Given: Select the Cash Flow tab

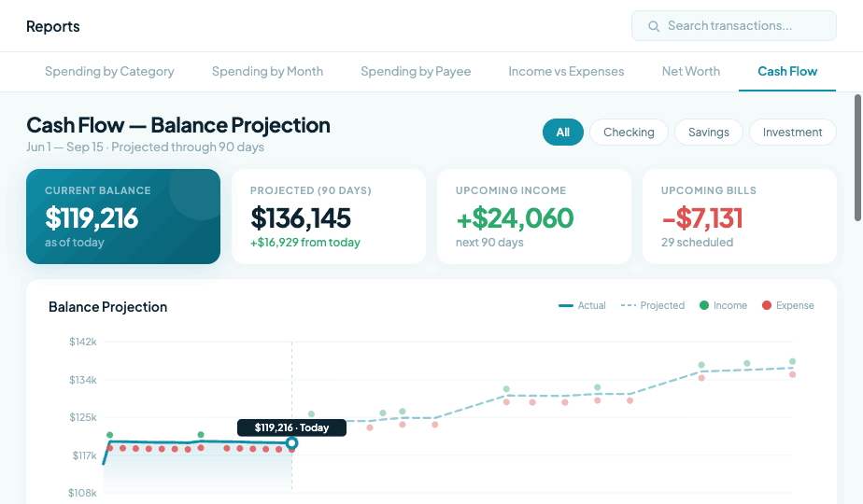Looking at the screenshot, I should [x=787, y=72].
